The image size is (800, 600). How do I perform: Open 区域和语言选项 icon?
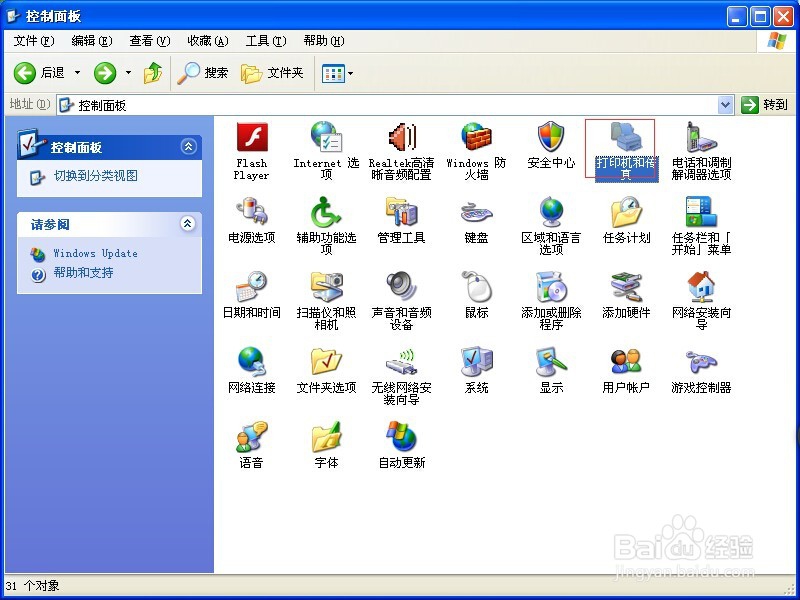point(551,212)
